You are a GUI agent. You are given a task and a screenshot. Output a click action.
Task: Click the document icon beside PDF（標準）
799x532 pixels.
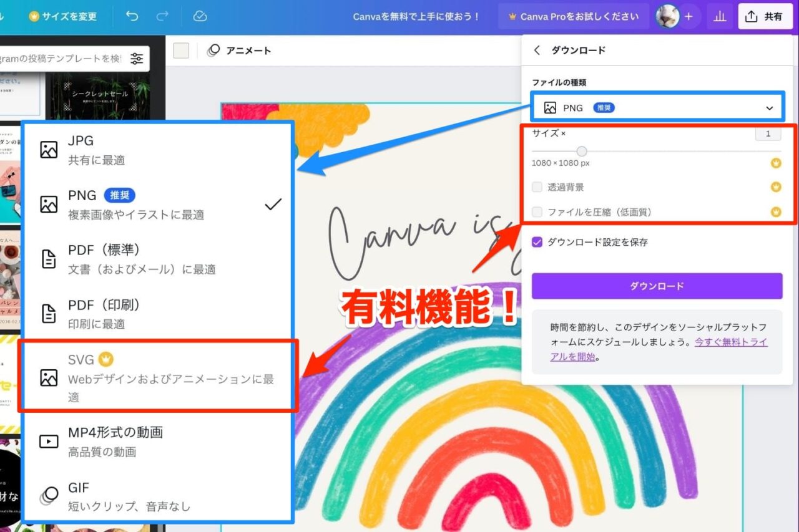click(49, 259)
